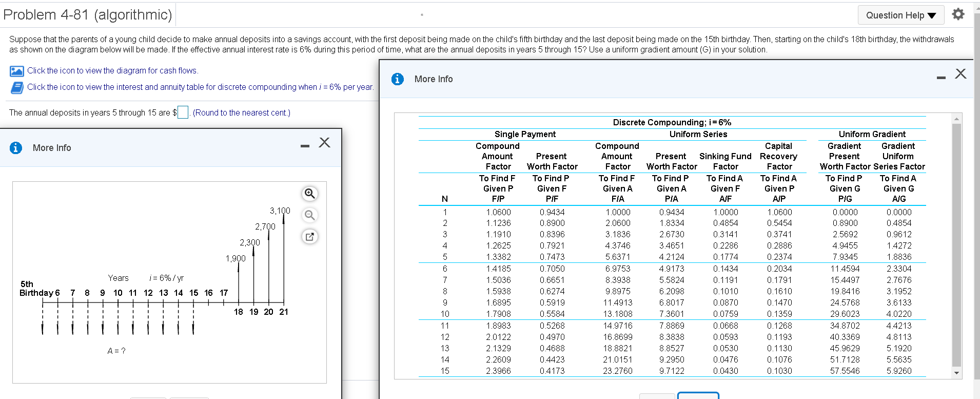Zoom out of the cash flow diagram
Viewport: 980px width, 399px height.
(x=310, y=215)
